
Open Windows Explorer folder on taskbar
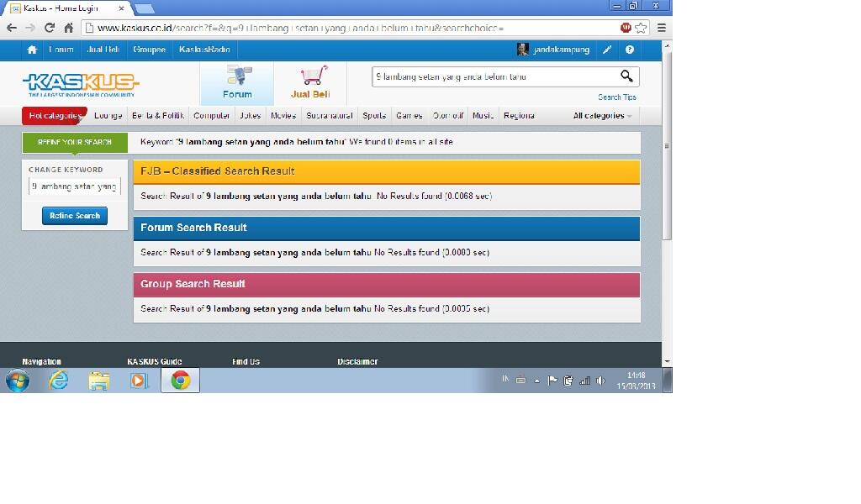pyautogui.click(x=99, y=381)
